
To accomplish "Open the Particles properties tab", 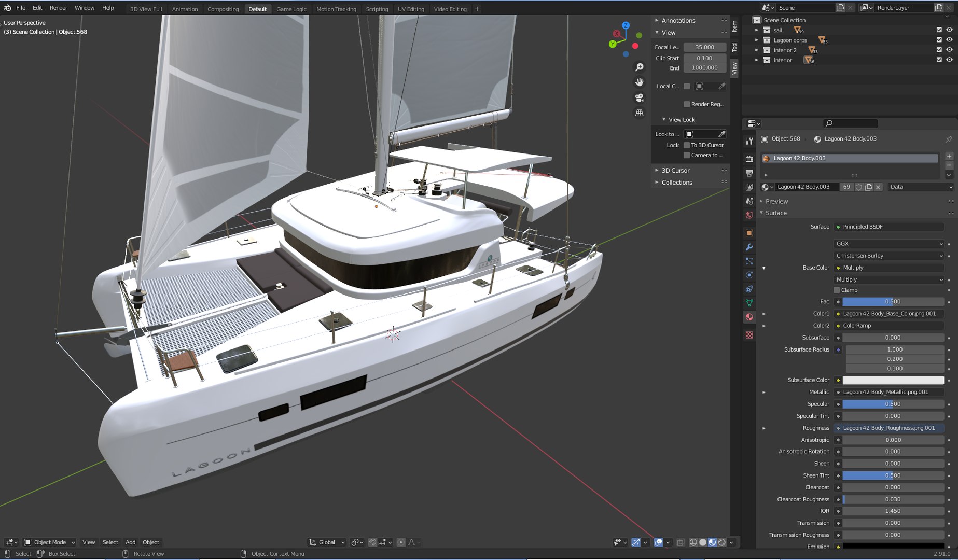I will [x=749, y=261].
